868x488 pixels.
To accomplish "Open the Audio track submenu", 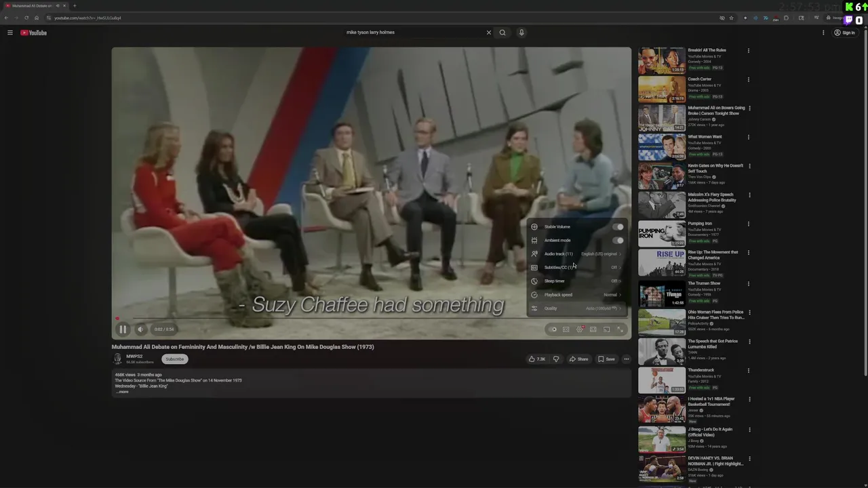I will point(577,254).
